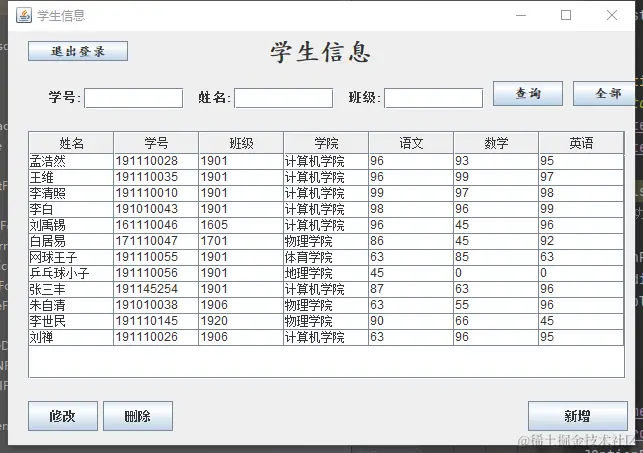Click the 全部 show-all button

[605, 93]
